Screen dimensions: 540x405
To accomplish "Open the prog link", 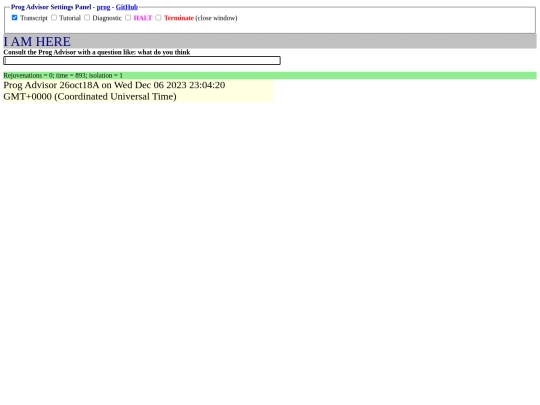I will 103,7.
